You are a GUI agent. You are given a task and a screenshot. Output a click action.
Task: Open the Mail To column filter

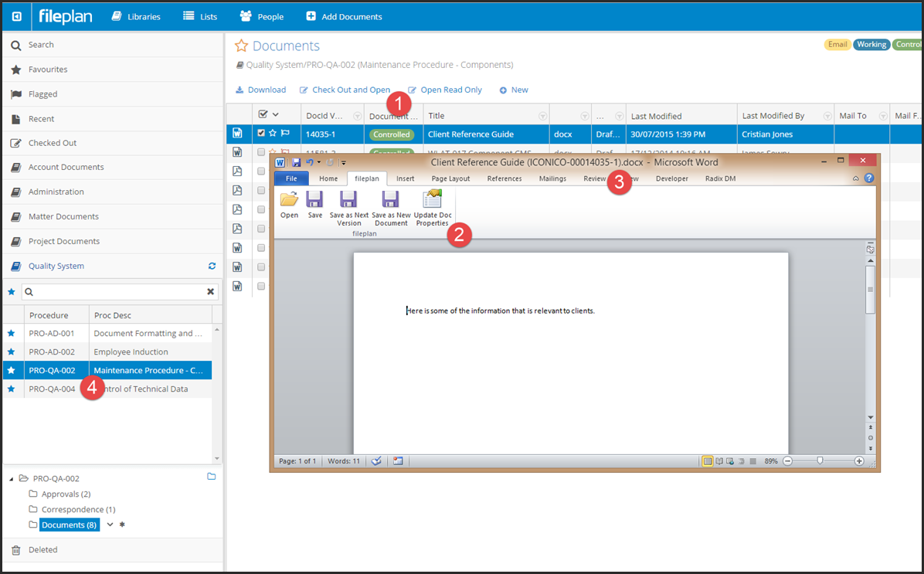pyautogui.click(x=883, y=116)
